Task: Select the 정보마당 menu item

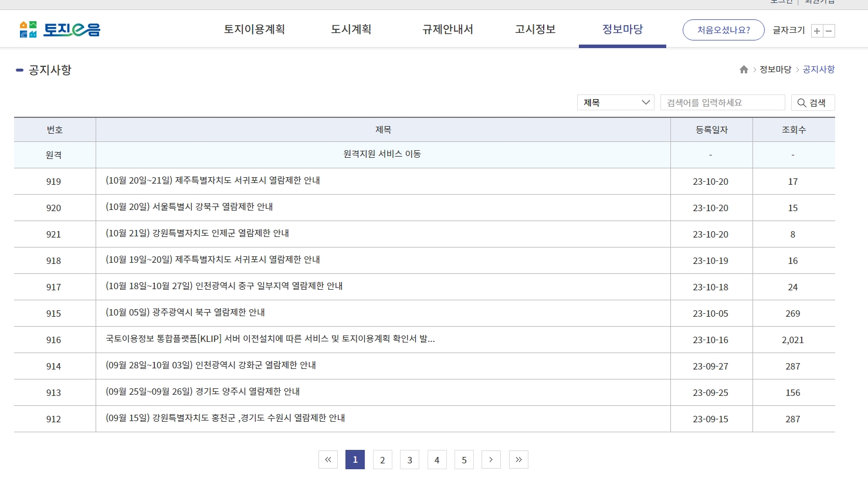Action: [x=622, y=29]
